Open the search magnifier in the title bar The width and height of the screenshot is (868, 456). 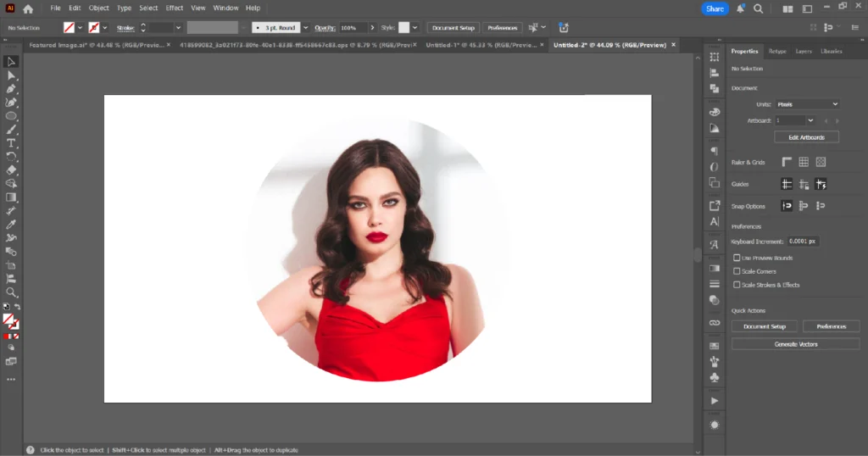click(759, 8)
